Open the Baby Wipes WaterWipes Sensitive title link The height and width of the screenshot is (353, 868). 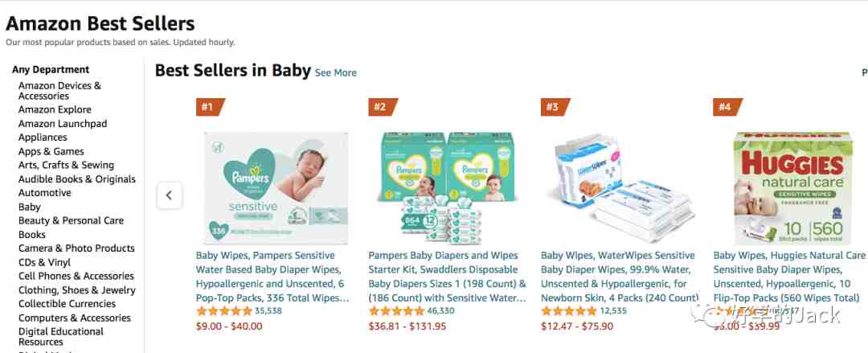click(620, 277)
